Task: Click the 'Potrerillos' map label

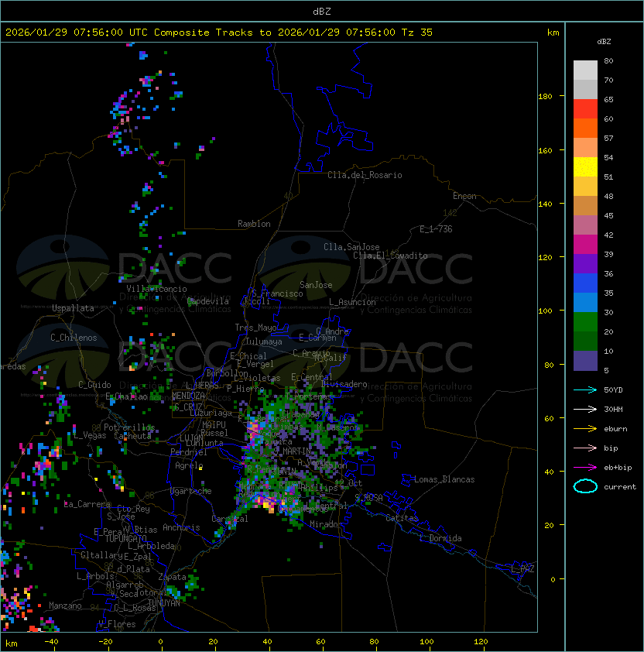Action: 129,427
